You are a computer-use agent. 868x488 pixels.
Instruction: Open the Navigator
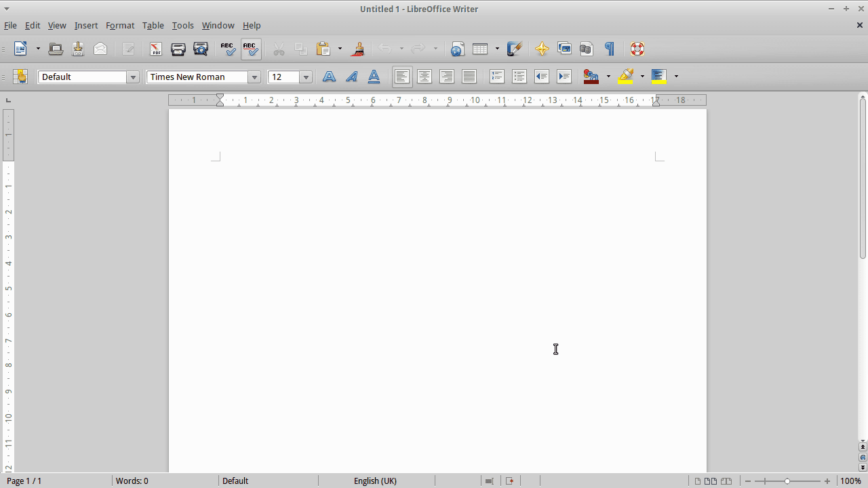point(542,49)
